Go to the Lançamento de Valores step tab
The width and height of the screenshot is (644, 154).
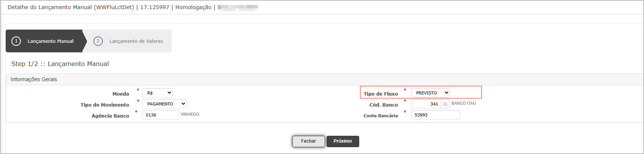(136, 41)
